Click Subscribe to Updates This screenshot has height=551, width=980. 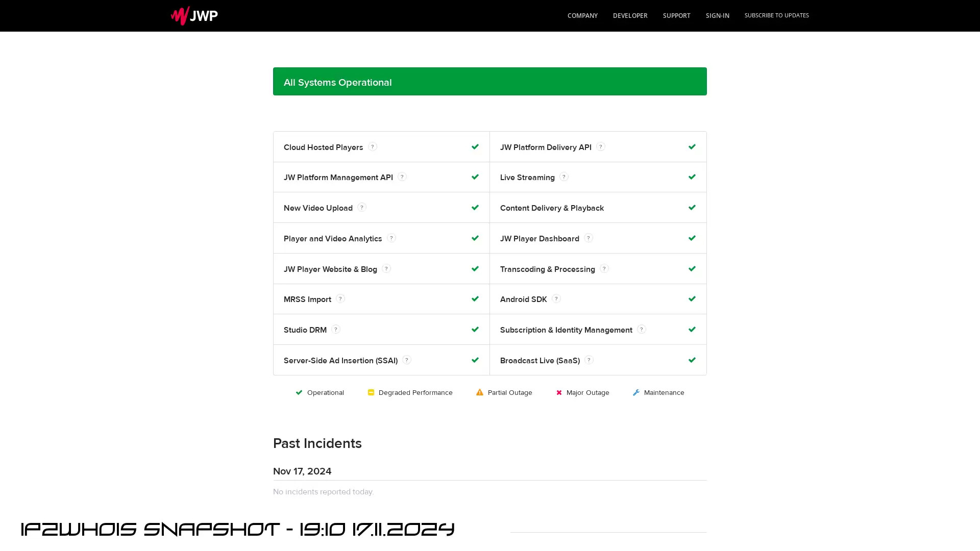coord(776,15)
